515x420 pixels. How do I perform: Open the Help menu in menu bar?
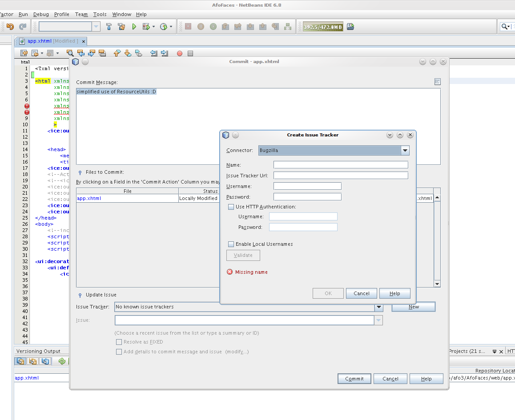141,14
